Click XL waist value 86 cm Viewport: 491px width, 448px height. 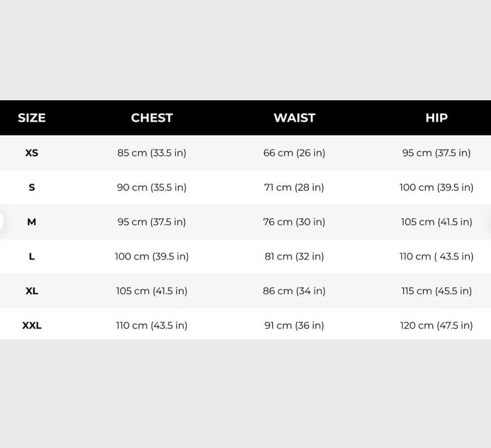294,291
